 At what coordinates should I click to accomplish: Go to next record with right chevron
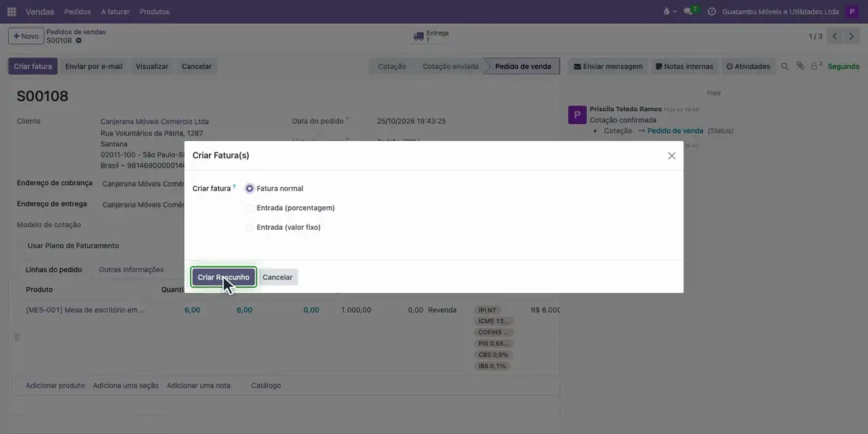tap(852, 37)
